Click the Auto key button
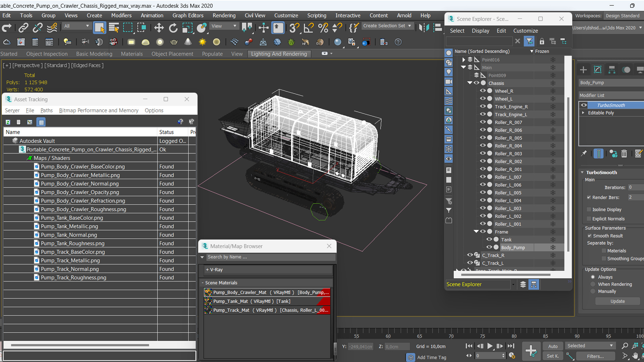644x362 pixels. pos(553,346)
